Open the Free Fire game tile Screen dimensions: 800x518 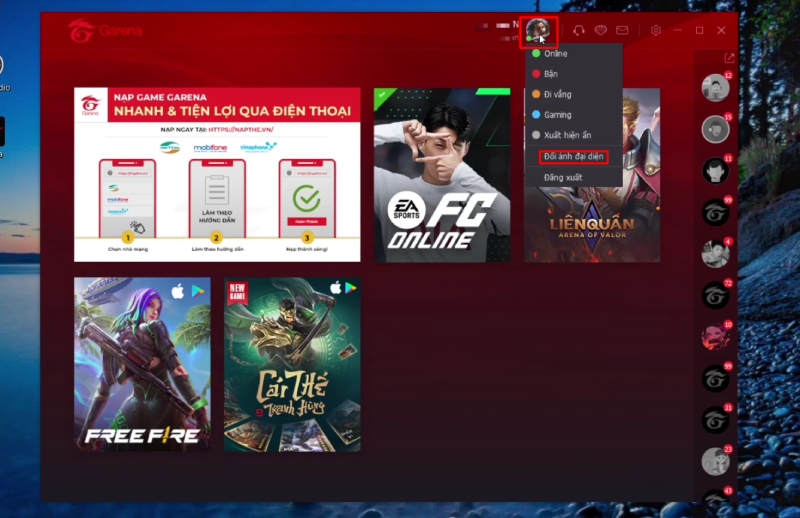(x=142, y=364)
